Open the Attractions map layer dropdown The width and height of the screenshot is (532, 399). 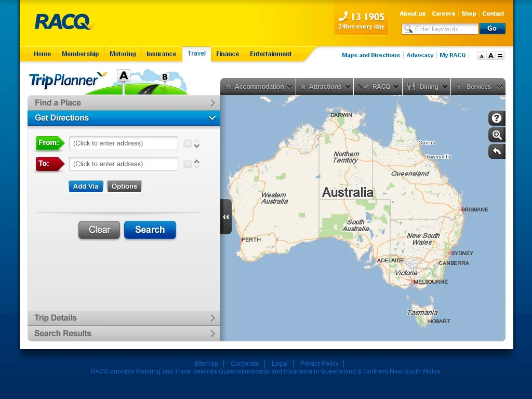tap(325, 87)
